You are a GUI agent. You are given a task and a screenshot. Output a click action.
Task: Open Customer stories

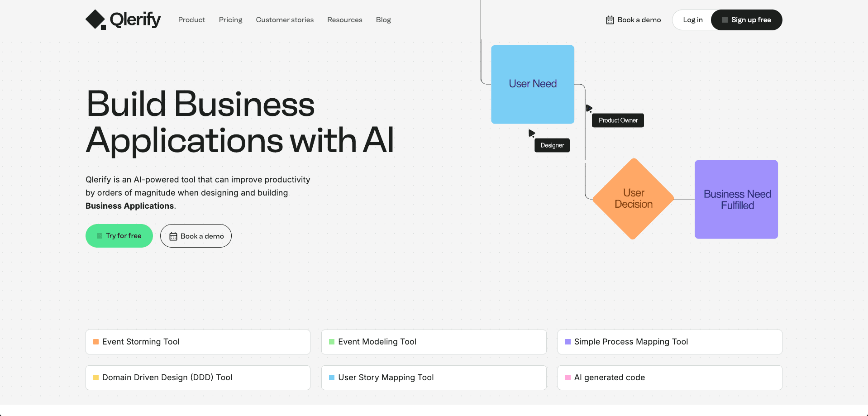point(284,19)
